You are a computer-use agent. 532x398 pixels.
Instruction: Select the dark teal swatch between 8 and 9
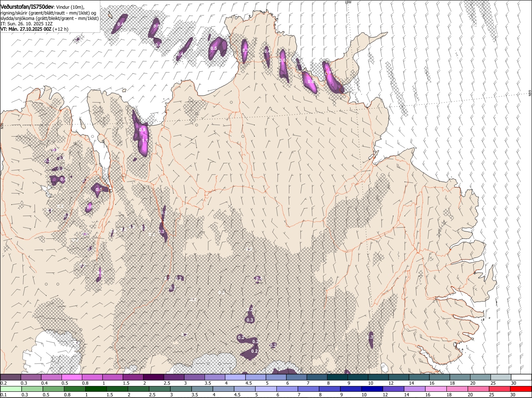coord(337,377)
